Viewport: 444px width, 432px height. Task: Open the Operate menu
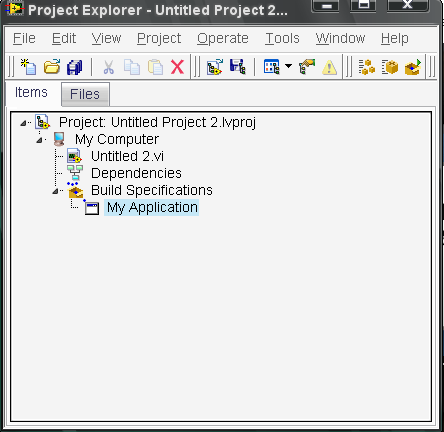[x=223, y=39]
